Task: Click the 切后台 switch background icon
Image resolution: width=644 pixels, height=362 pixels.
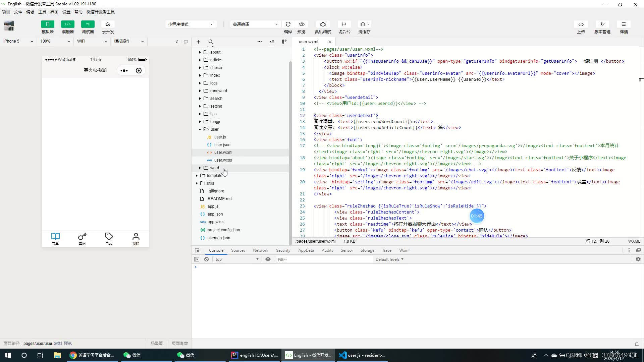Action: click(x=344, y=24)
